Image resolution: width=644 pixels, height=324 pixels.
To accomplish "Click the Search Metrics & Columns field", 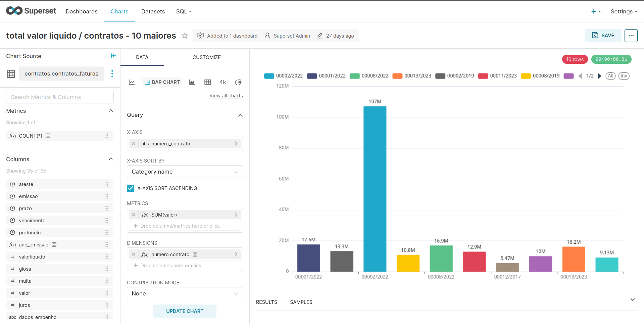I will [x=60, y=97].
